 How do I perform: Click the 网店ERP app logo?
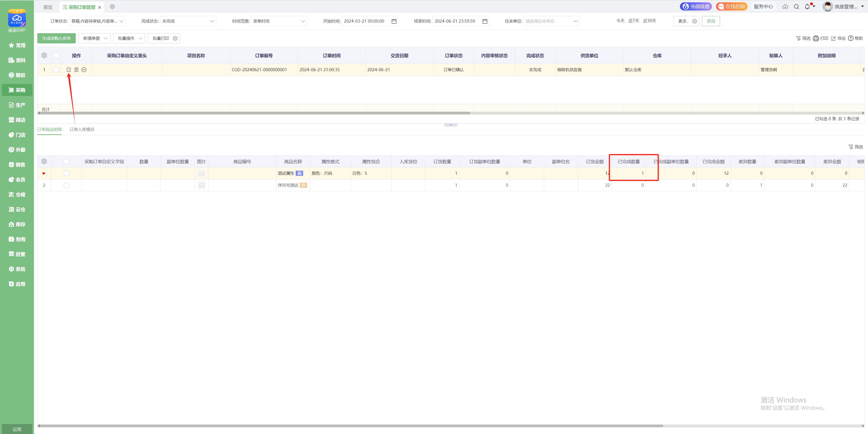point(17,18)
